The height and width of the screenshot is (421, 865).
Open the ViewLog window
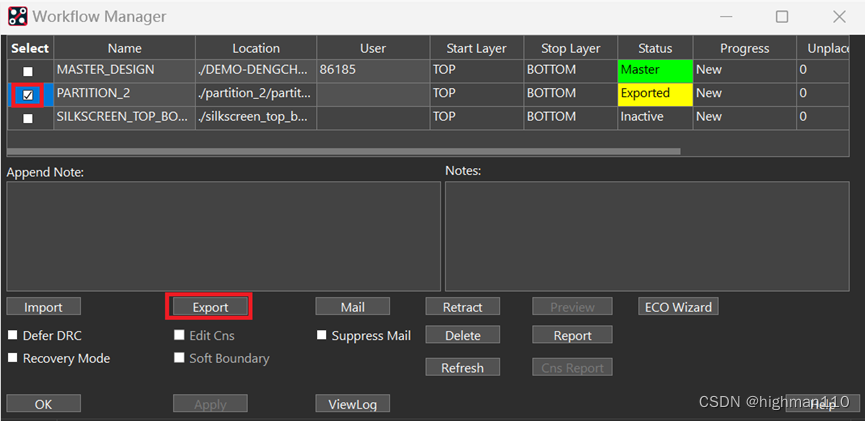click(352, 404)
